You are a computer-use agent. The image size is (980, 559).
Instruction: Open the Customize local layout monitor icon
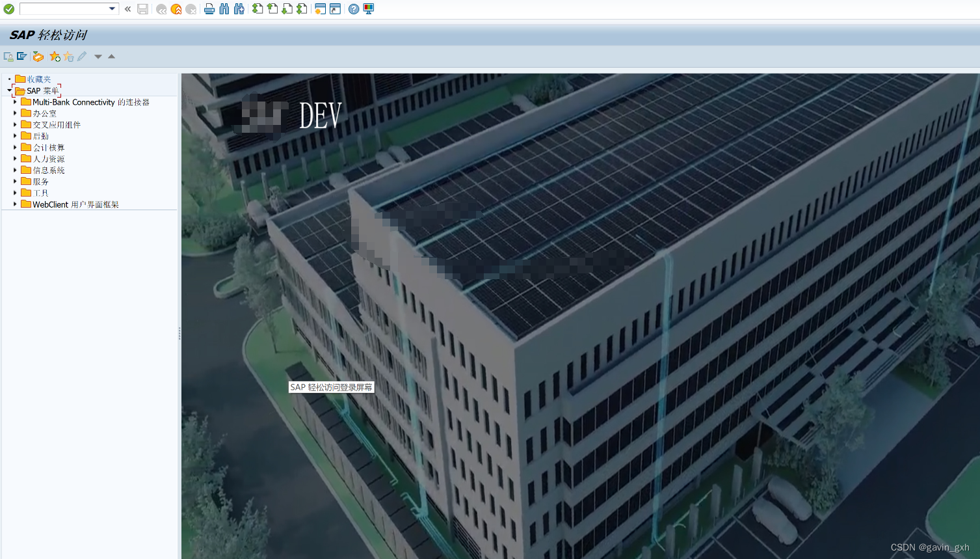coord(369,9)
